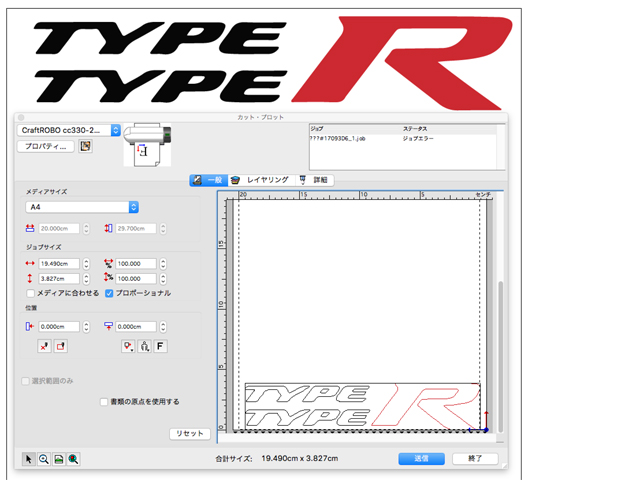Click the 終了 button
This screenshot has height=480, width=640.
pyautogui.click(x=475, y=458)
